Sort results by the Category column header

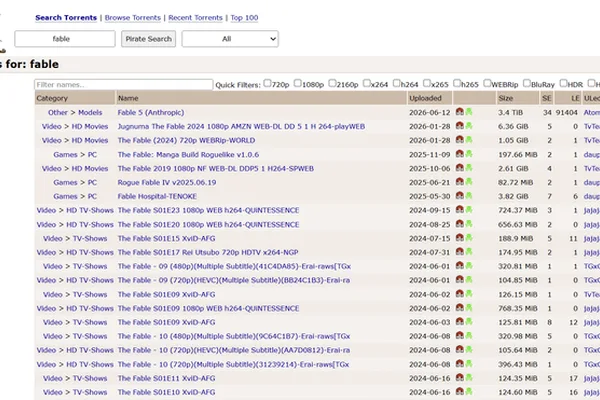tap(52, 98)
